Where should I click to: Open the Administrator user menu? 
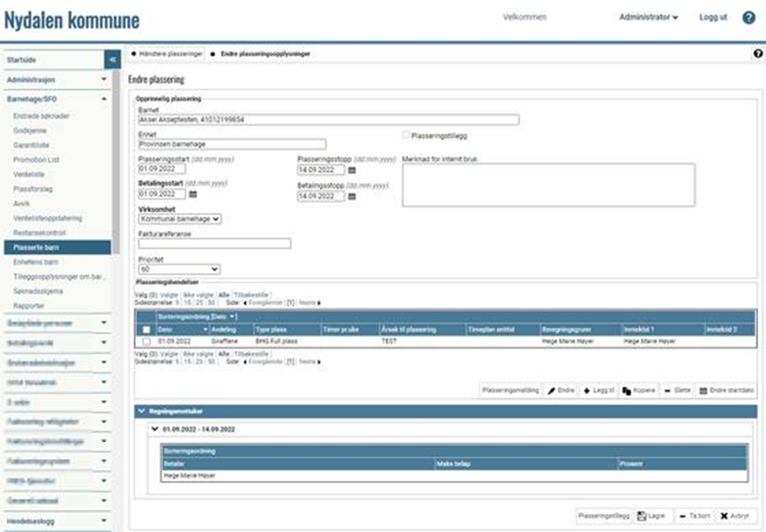click(648, 17)
